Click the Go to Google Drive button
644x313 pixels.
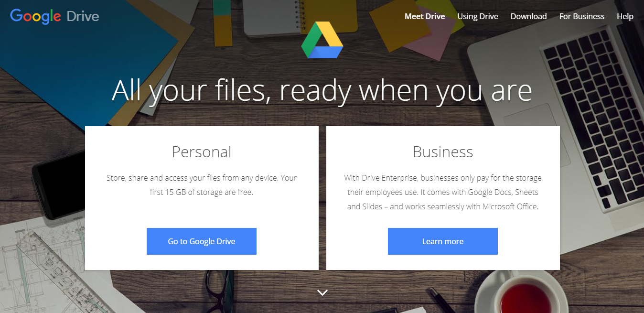pyautogui.click(x=202, y=241)
